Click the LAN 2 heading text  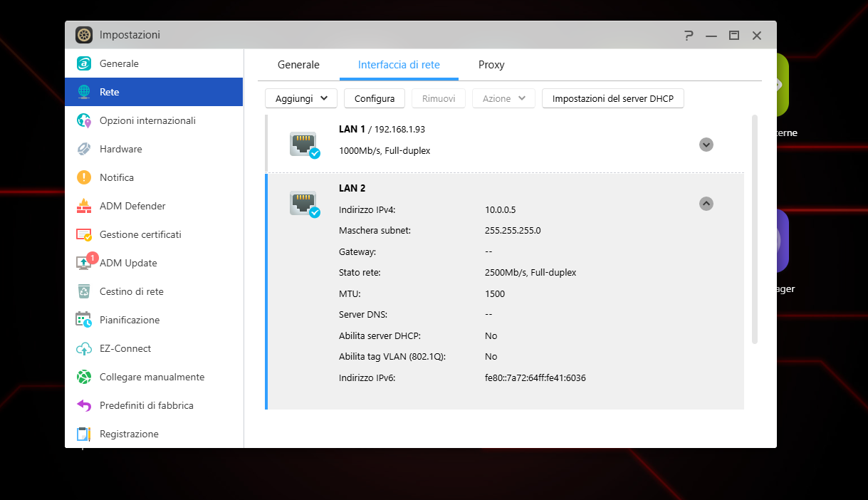352,188
